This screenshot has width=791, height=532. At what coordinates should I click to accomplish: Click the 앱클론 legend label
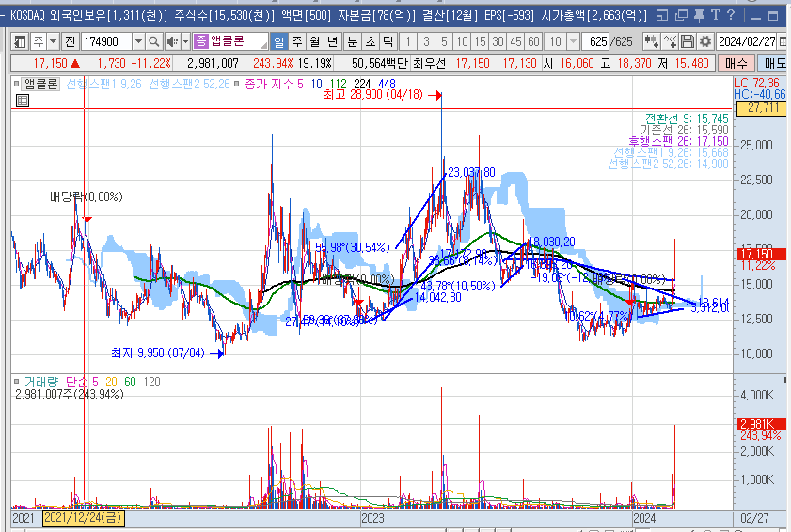click(41, 84)
